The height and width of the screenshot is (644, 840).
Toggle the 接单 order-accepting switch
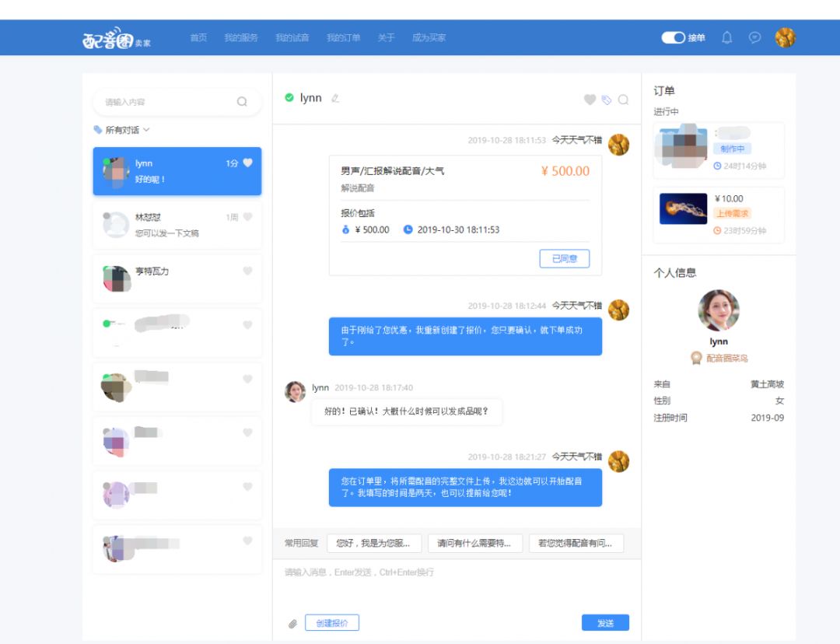click(x=673, y=37)
